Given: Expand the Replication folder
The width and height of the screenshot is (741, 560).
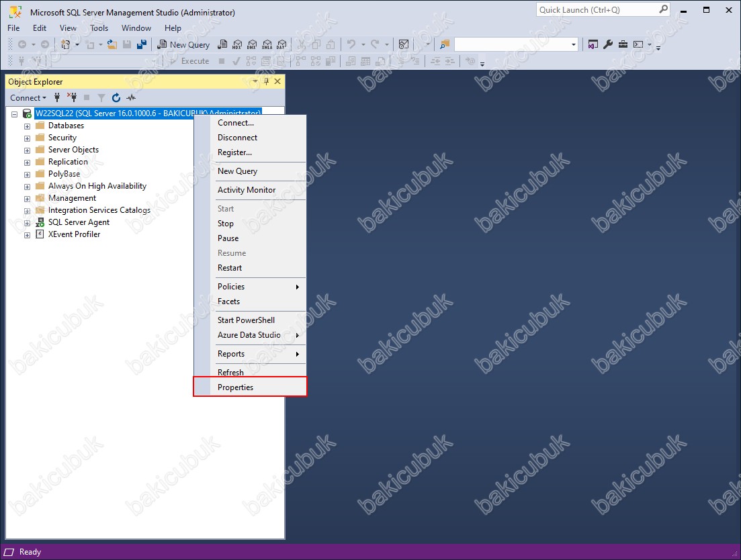Looking at the screenshot, I should (x=27, y=162).
